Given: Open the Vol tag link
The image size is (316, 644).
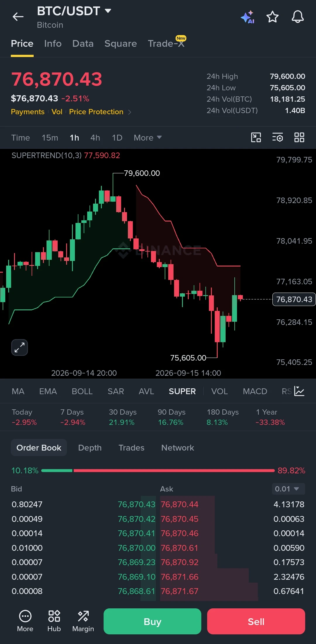Looking at the screenshot, I should pyautogui.click(x=57, y=112).
